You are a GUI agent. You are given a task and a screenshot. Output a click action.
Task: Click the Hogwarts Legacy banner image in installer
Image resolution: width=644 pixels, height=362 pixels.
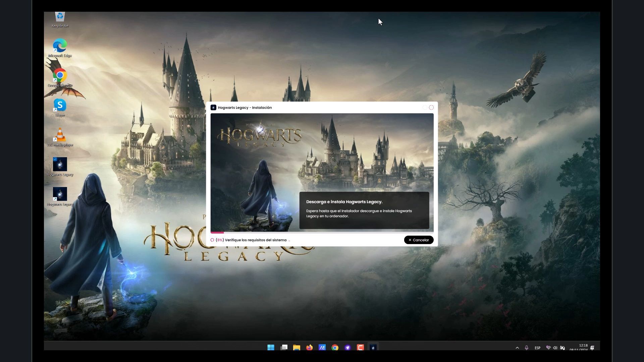tap(322, 172)
